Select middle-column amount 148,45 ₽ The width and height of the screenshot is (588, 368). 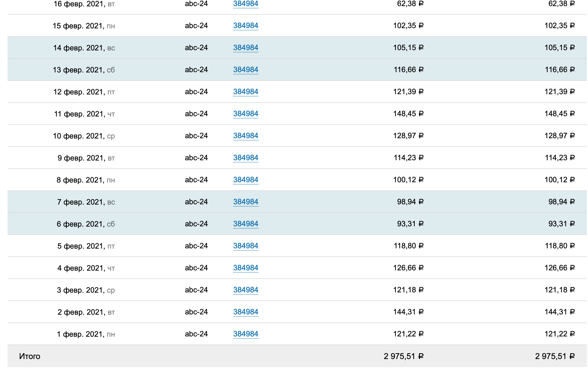click(x=408, y=114)
